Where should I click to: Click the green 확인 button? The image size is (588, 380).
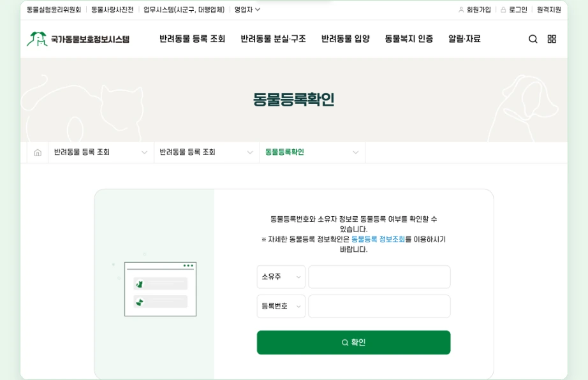tap(353, 342)
